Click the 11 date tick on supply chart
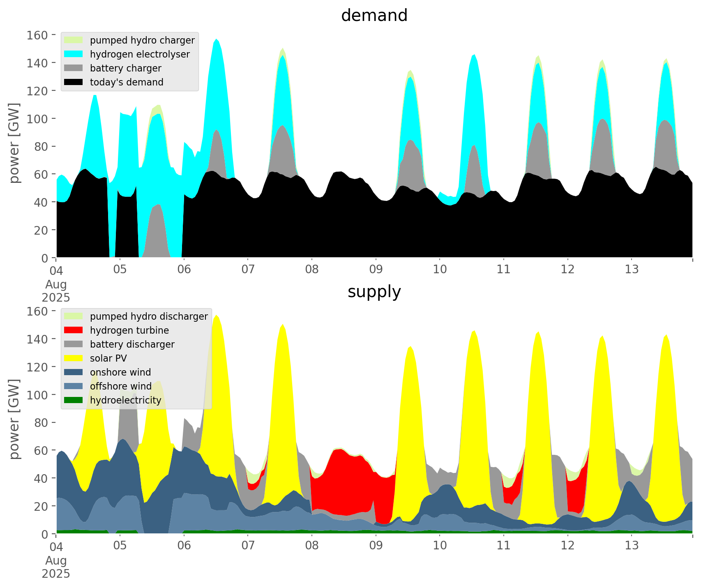 [x=503, y=546]
